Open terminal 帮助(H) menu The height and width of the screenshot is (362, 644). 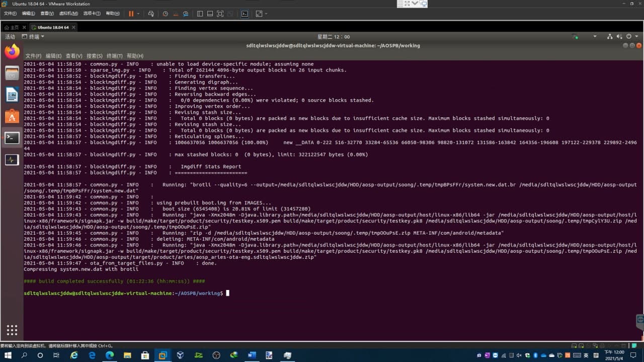coord(135,56)
